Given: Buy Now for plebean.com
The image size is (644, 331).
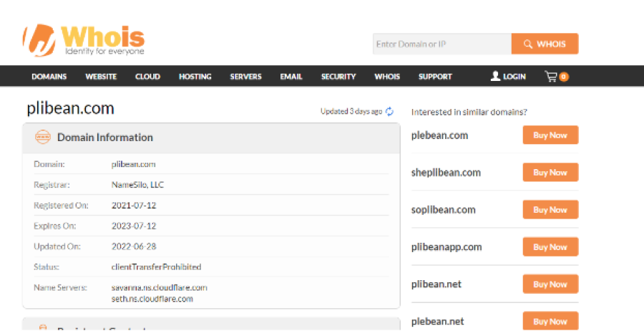Looking at the screenshot, I should [550, 135].
